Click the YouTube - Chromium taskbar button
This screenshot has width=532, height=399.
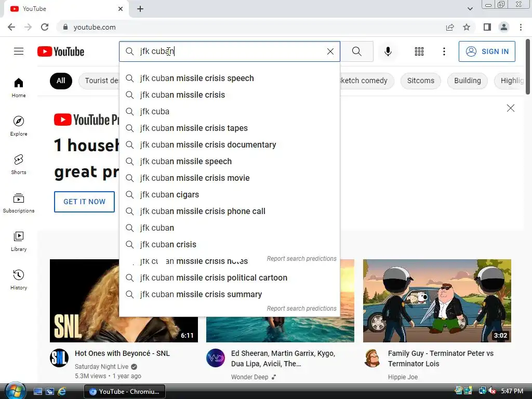pyautogui.click(x=125, y=392)
